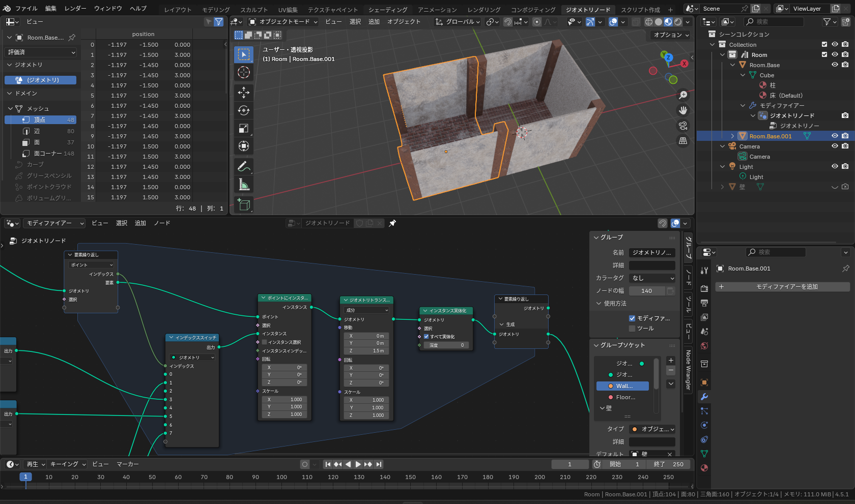Enable the ツール usage checkbox

point(632,329)
